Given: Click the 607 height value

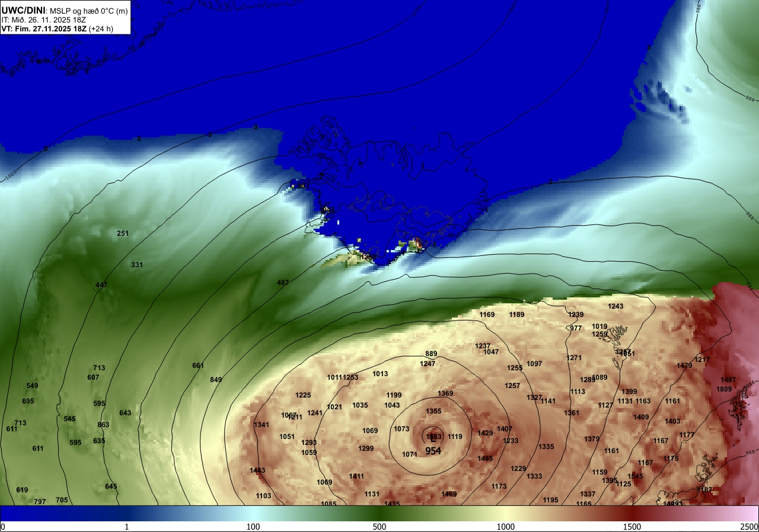Looking at the screenshot, I should pyautogui.click(x=93, y=377).
